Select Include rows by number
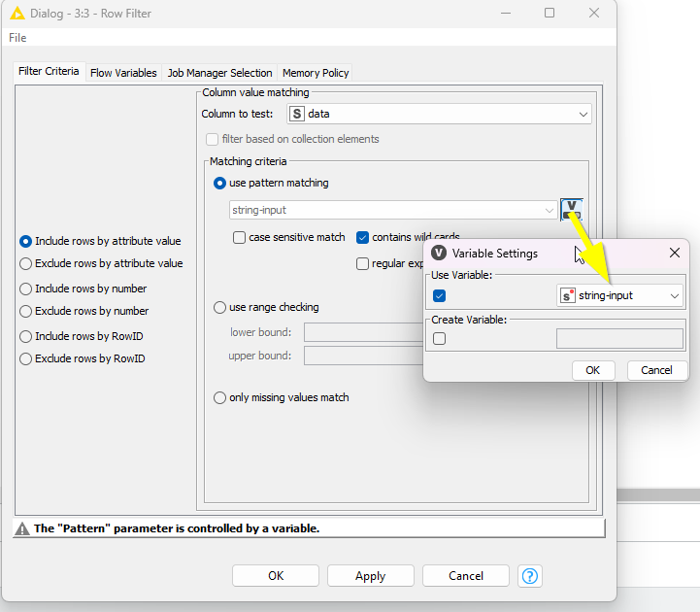 (26, 289)
